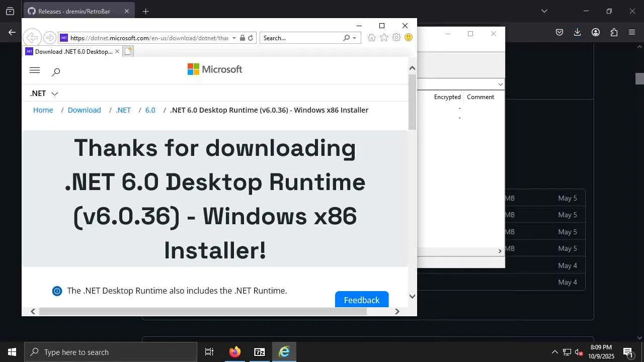Click the 'Thanks for downloading' heading
Screen dimensions: 644x362
pyautogui.click(x=215, y=199)
